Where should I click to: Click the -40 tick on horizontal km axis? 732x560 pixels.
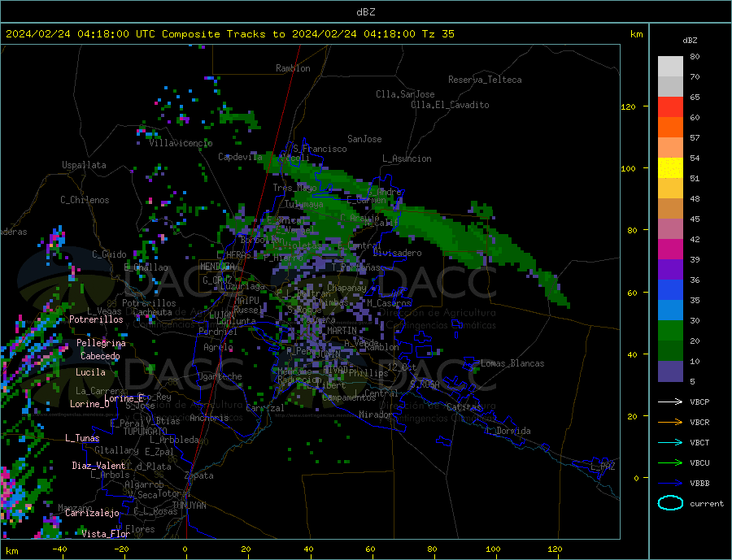coord(59,549)
